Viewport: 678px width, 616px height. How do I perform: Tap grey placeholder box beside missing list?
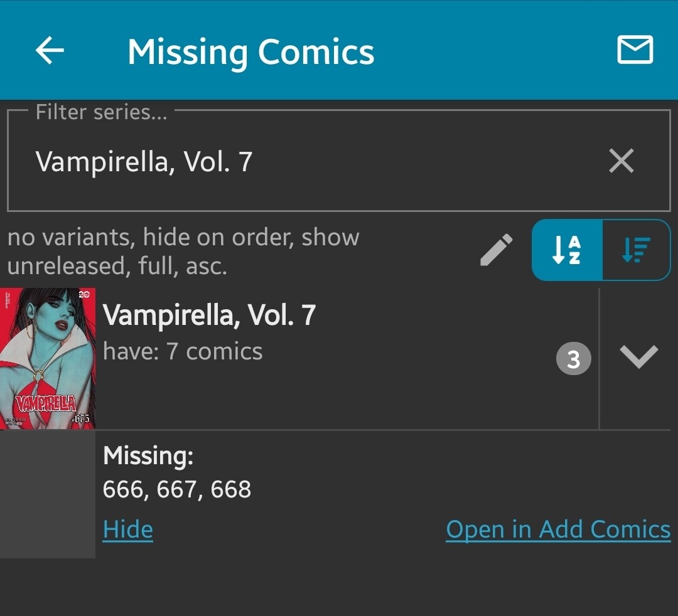[x=48, y=494]
